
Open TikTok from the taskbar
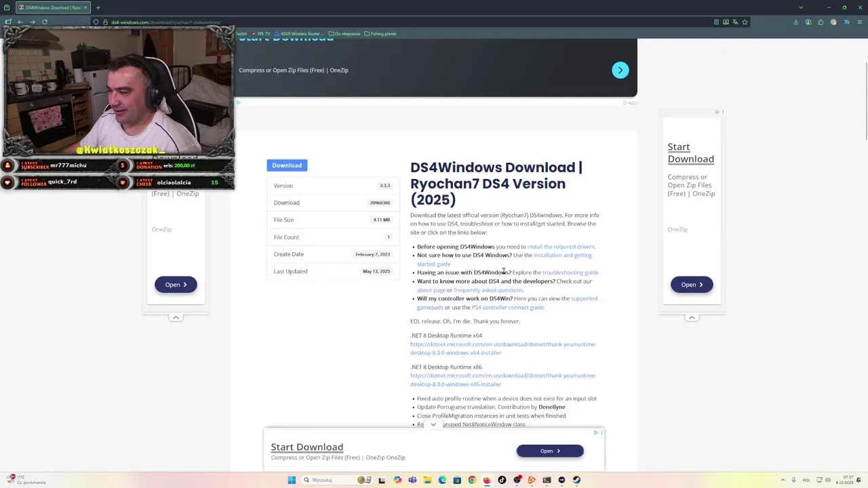pyautogui.click(x=502, y=480)
